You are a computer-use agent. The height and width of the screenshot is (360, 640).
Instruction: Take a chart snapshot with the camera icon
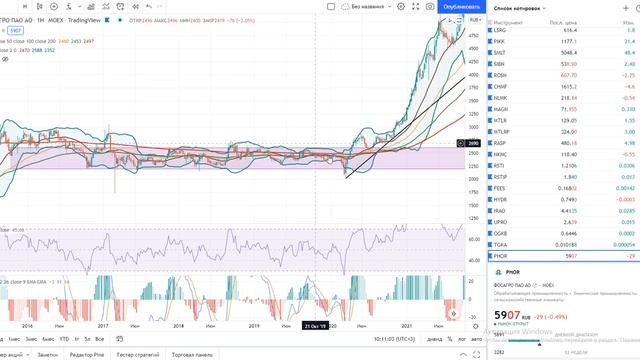click(x=430, y=7)
